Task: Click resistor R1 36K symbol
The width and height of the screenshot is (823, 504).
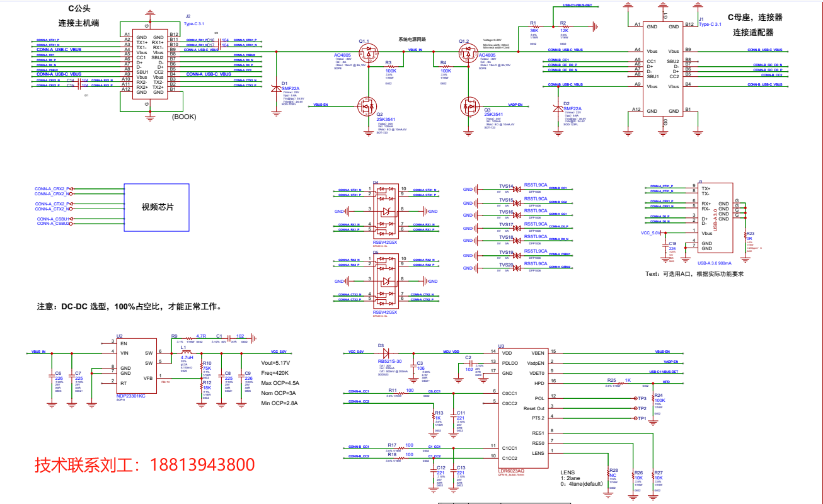Action: click(x=534, y=26)
